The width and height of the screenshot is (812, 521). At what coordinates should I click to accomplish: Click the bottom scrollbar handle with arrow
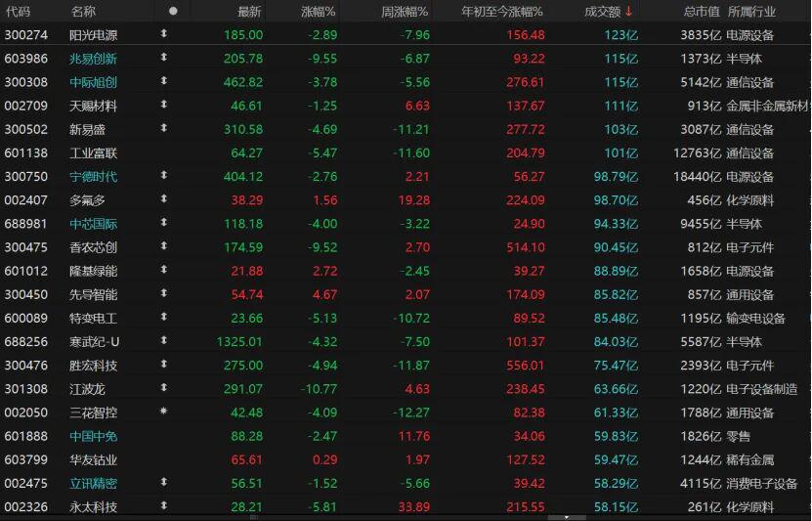567,517
